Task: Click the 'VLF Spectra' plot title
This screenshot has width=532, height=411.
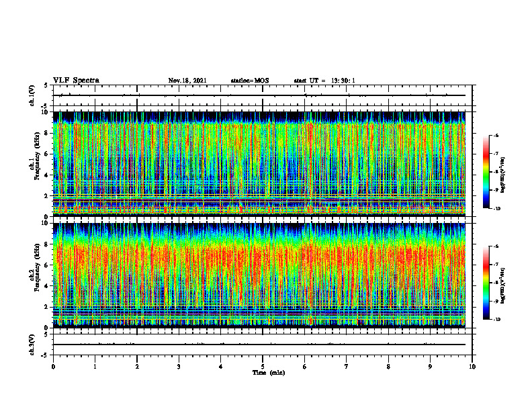Action: [76, 81]
